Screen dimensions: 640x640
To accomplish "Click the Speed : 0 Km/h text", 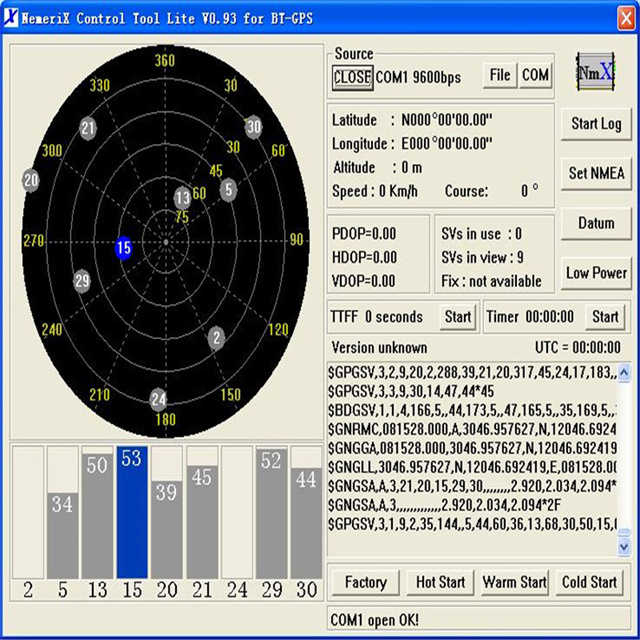I will coord(375,191).
